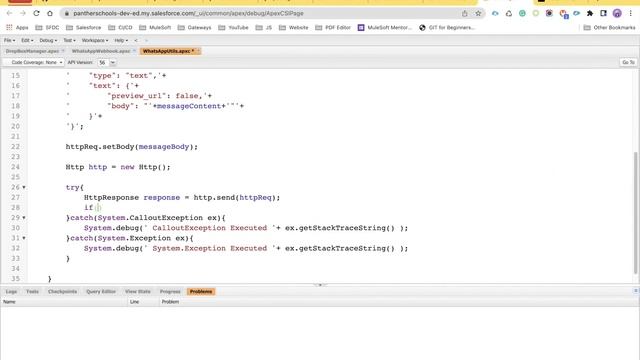Click the panel collapse handle above Logs
This screenshot has height=360, width=640.
click(320, 285)
